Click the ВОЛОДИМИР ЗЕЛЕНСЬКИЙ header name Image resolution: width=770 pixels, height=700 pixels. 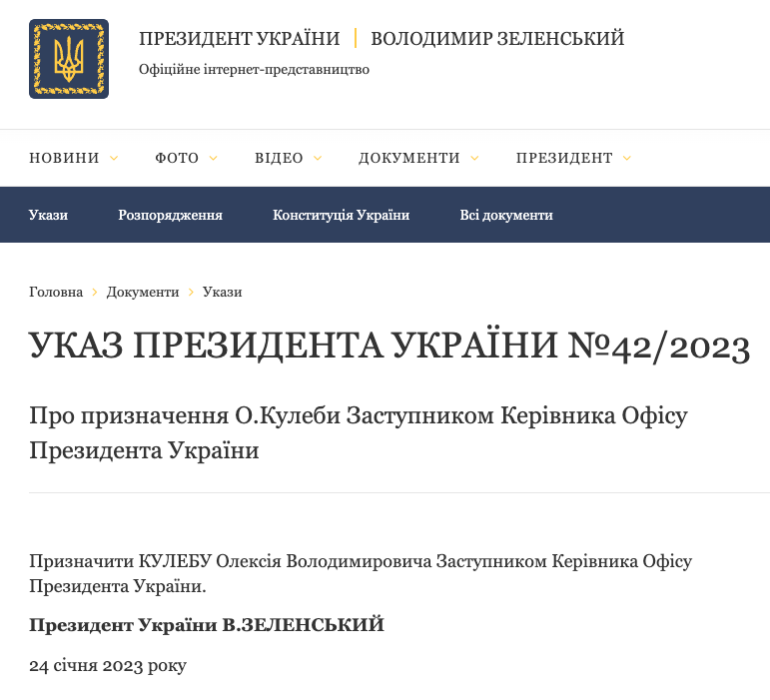coord(497,39)
